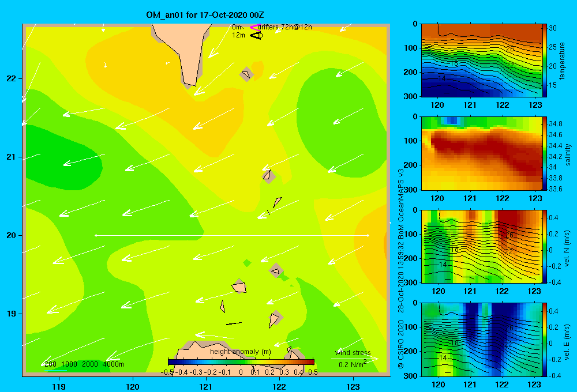Click the '0.5' end tick of height anomaly bar
The image size is (577, 392).
(x=313, y=372)
